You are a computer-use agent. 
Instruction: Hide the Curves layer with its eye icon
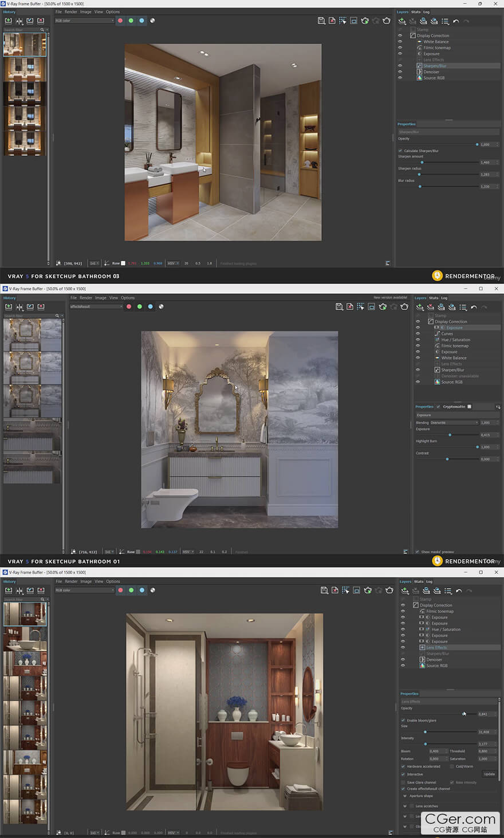tap(418, 333)
